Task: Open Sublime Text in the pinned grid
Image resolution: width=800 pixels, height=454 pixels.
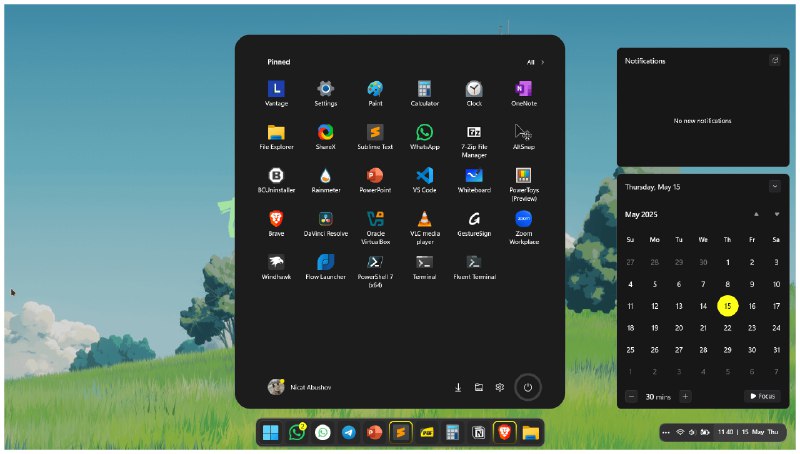Action: point(375,137)
